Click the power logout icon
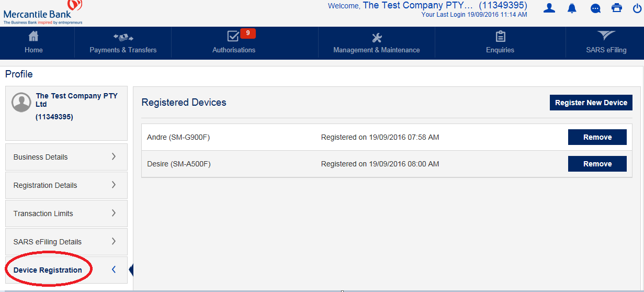Image resolution: width=644 pixels, height=292 pixels. (x=637, y=8)
